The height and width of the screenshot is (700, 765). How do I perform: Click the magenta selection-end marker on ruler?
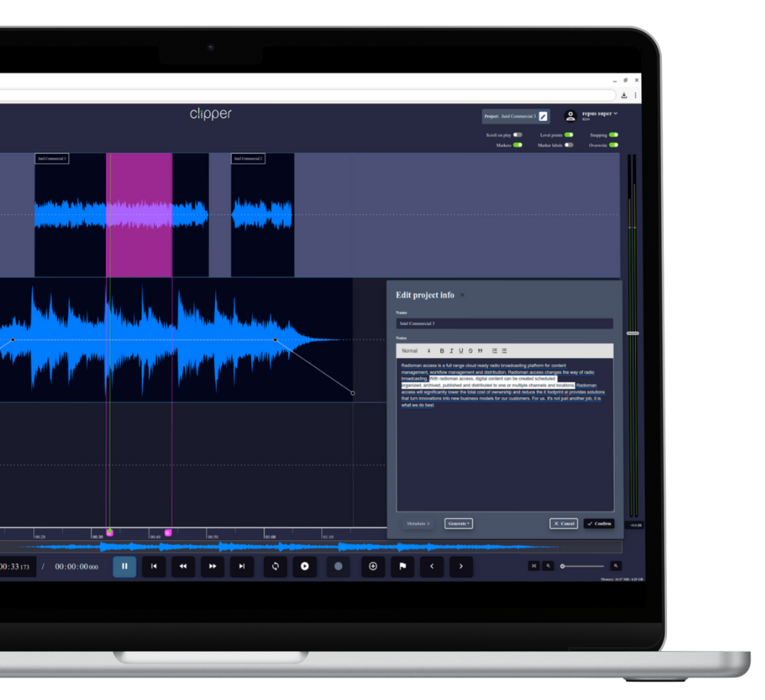click(168, 532)
